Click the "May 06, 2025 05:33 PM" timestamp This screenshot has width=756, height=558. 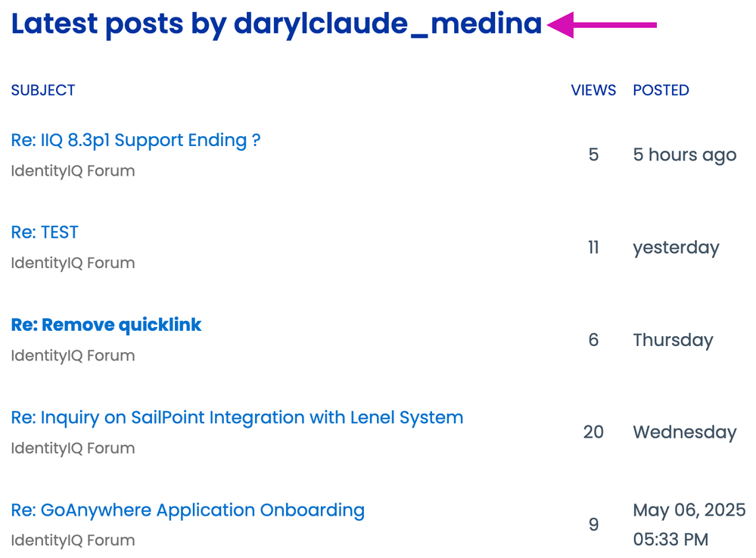click(x=689, y=524)
